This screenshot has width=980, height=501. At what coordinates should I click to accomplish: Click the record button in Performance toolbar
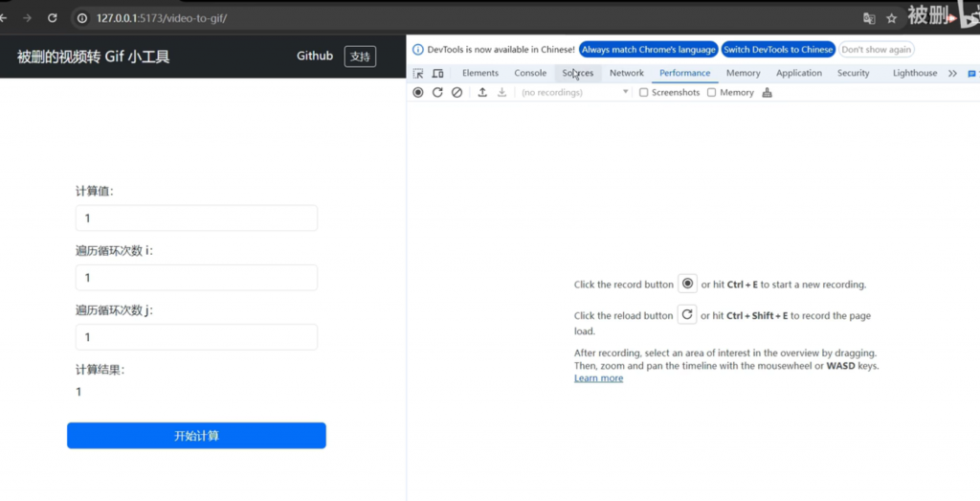[x=418, y=93]
